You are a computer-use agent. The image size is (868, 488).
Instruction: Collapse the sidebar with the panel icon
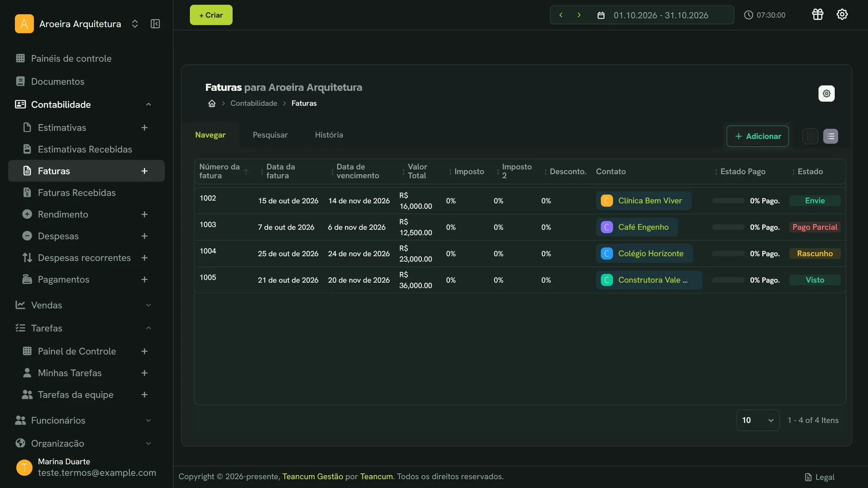[155, 24]
